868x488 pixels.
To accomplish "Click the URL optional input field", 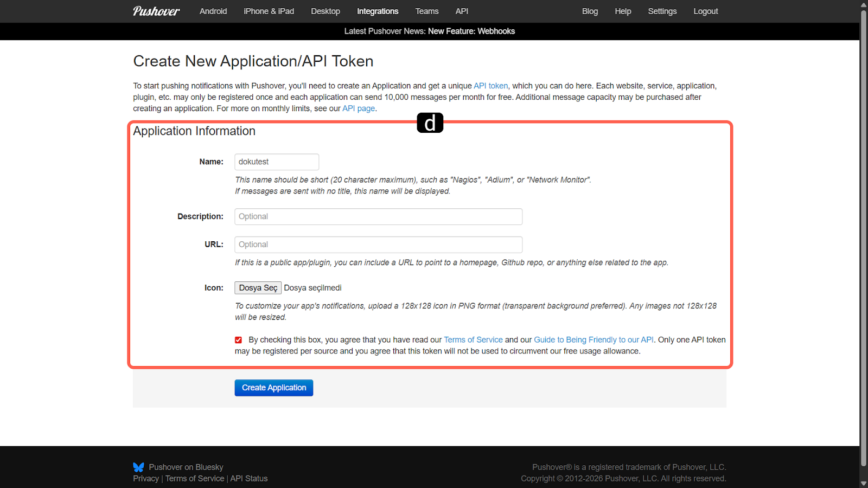I will 378,245.
